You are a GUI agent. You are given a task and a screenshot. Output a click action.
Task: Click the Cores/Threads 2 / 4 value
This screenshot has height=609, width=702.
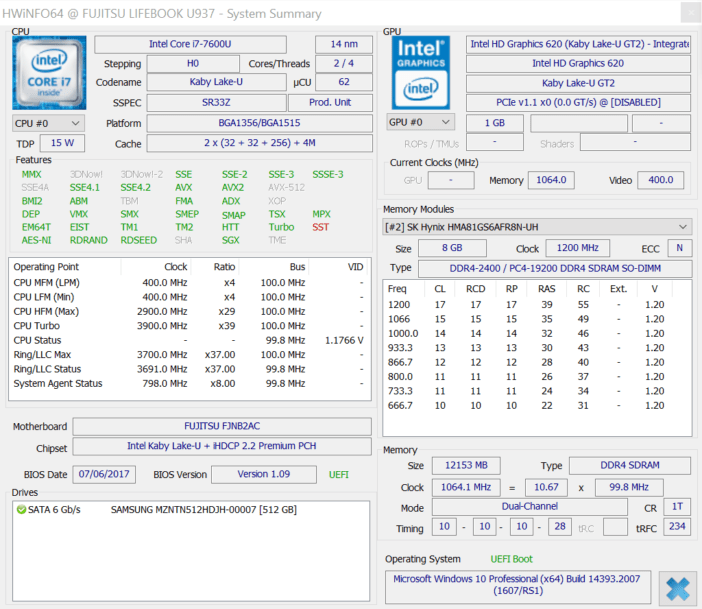point(344,64)
